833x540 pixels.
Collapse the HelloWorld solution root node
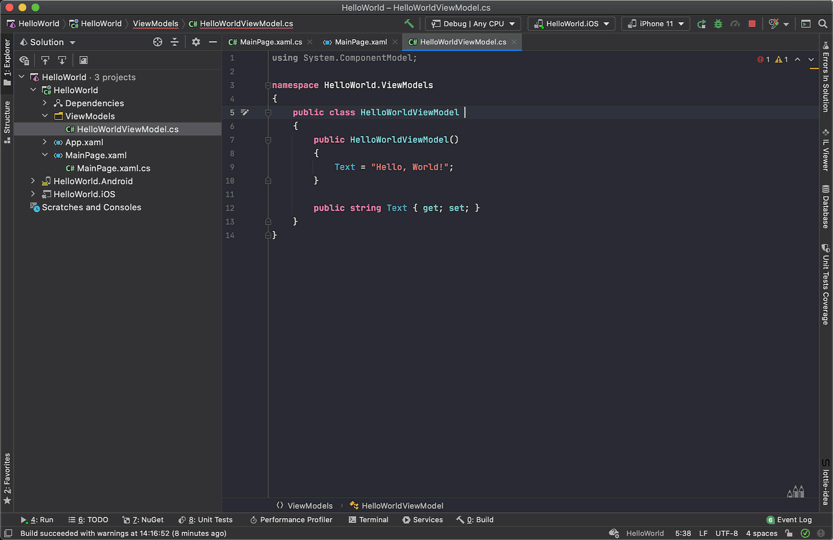(x=22, y=77)
